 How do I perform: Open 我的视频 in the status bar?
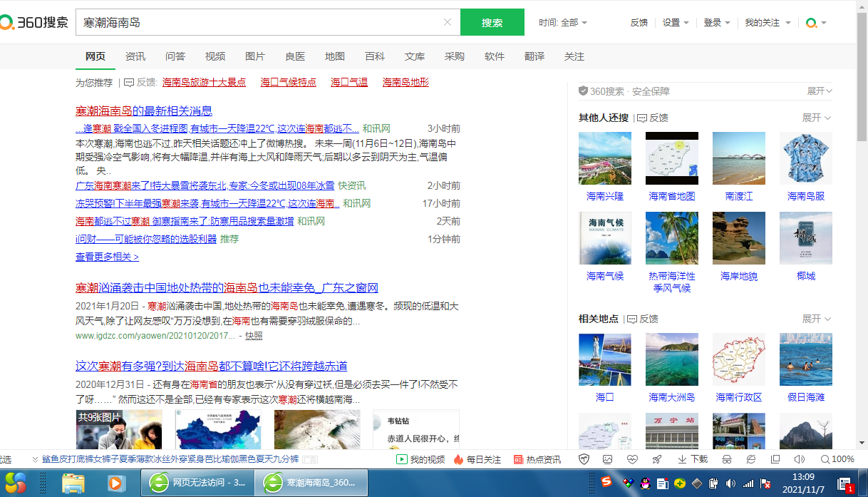tap(420, 459)
